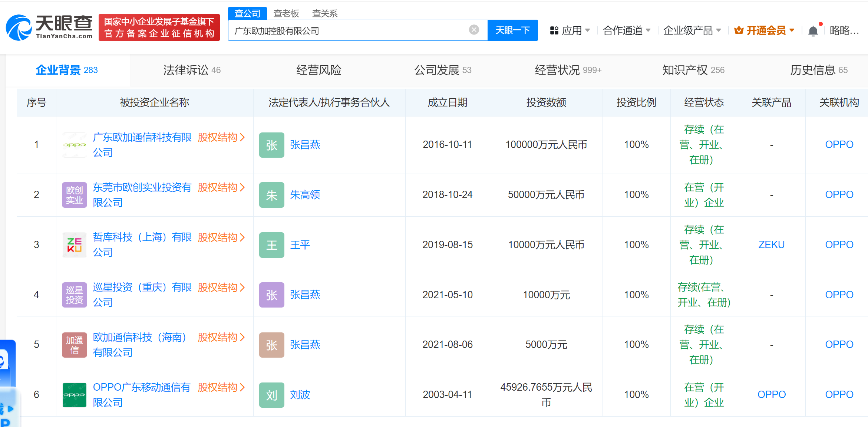The image size is (868, 427).
Task: Open 股权结构 for 东莞市欧创实业投资
Action: [221, 187]
